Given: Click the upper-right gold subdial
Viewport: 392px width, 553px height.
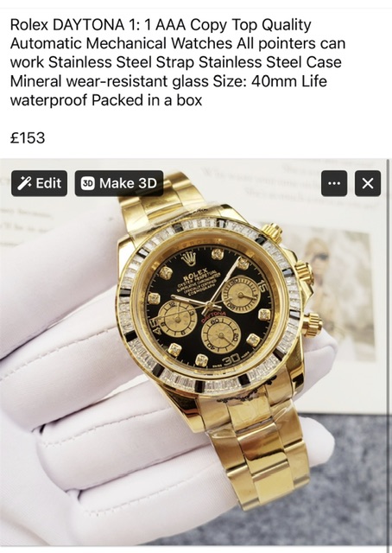Looking at the screenshot, I should 241,294.
